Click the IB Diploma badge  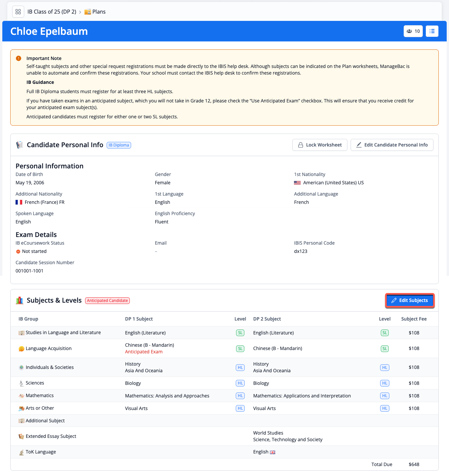pyautogui.click(x=119, y=145)
